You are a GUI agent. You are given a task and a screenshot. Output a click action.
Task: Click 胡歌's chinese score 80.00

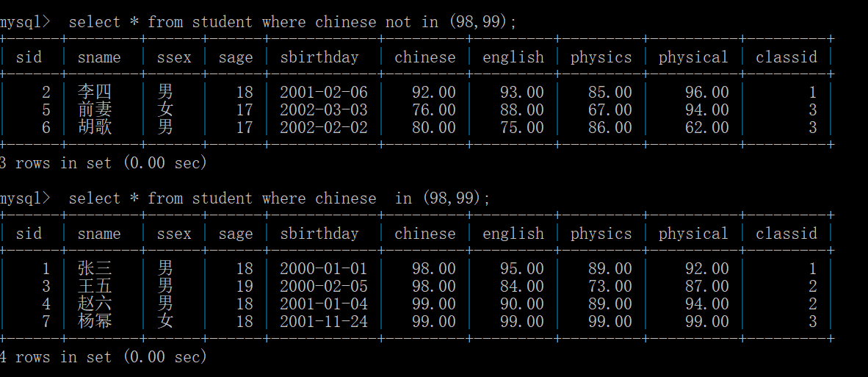point(433,127)
